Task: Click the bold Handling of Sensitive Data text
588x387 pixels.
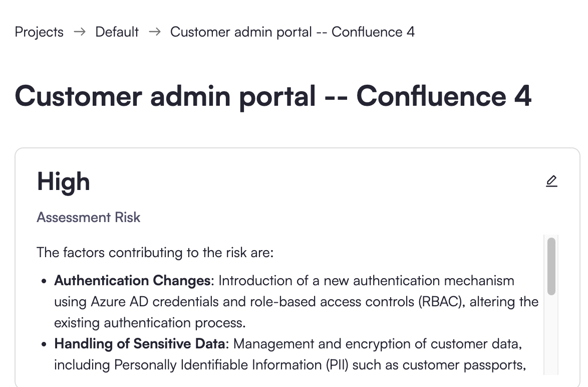Action: 140,343
